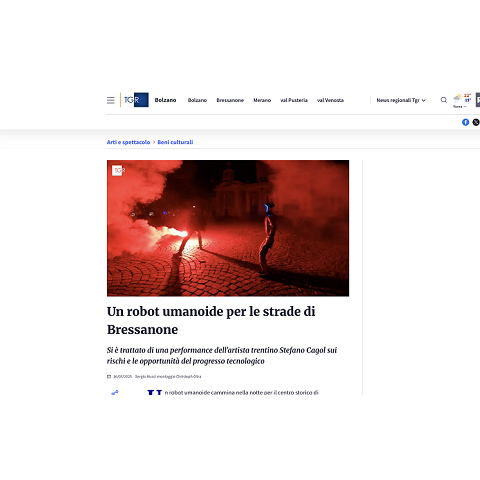
Task: Expand the Roma weather city selector
Action: (x=460, y=106)
